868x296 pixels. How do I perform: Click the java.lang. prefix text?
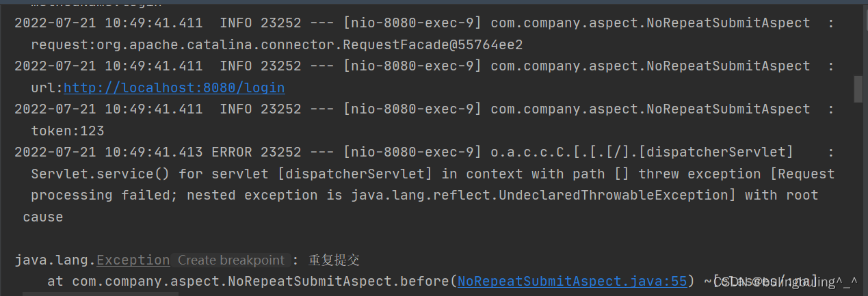click(55, 260)
